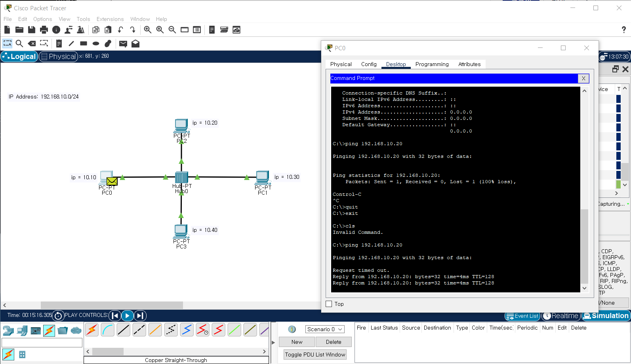Image resolution: width=631 pixels, height=364 pixels.
Task: Close the Command Prompt with X
Action: pyautogui.click(x=583, y=78)
